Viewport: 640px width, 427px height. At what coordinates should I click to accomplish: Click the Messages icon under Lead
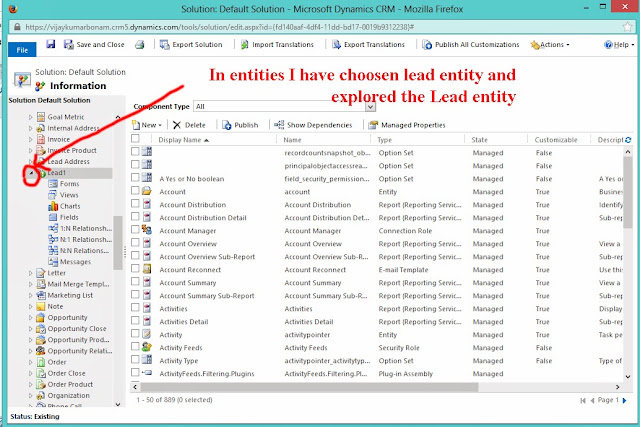[53, 262]
